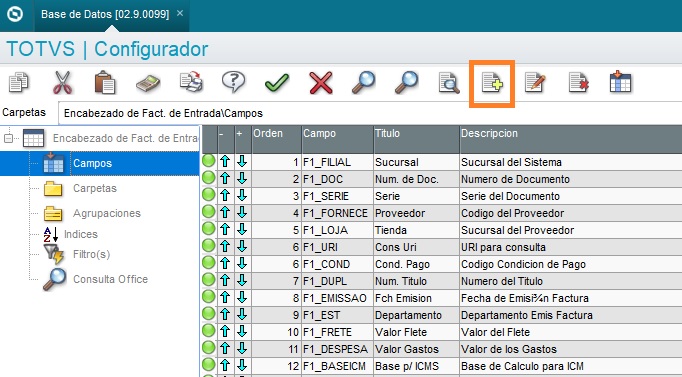The image size is (682, 377).
Task: Click the Descripcion column header
Action: (571, 139)
